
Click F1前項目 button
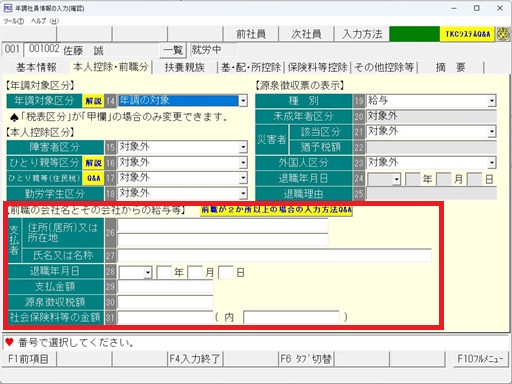[x=29, y=359]
